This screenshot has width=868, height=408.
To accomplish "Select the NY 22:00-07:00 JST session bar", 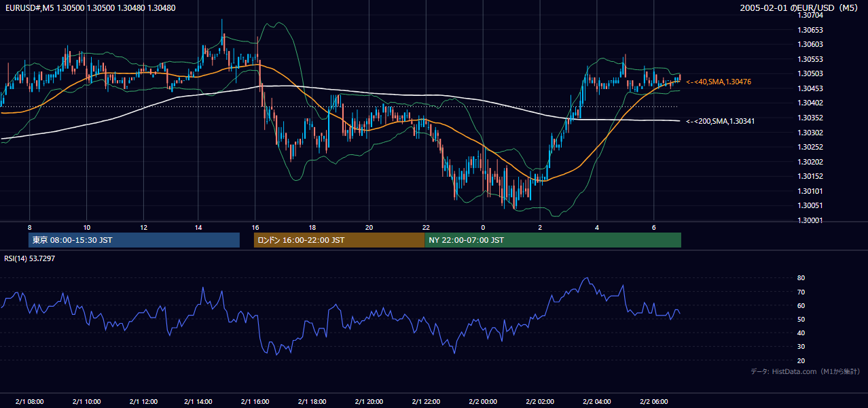I will tap(553, 240).
